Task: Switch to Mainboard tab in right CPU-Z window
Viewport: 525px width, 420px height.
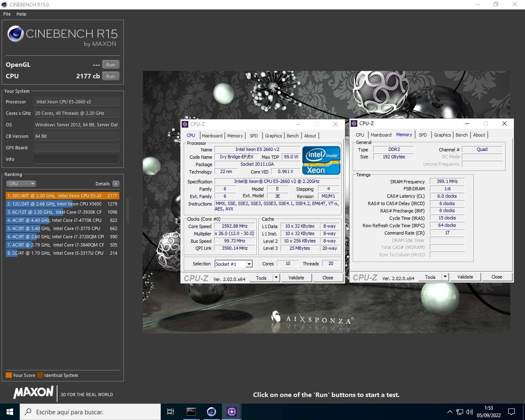Action: (x=381, y=135)
